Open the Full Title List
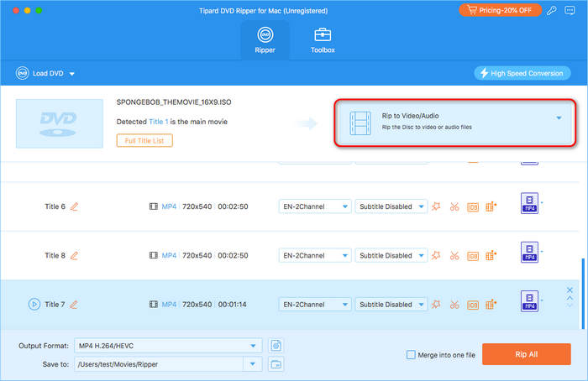 click(144, 140)
